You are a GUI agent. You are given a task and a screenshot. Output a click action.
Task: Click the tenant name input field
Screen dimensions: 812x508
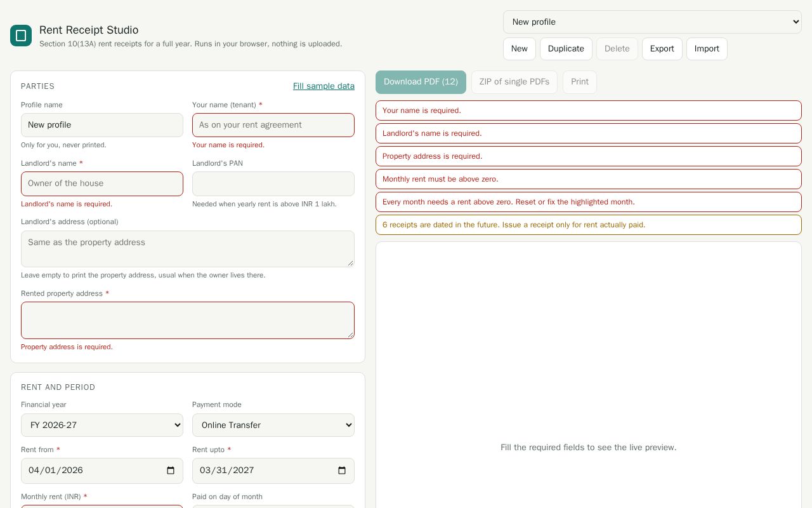pyautogui.click(x=273, y=125)
